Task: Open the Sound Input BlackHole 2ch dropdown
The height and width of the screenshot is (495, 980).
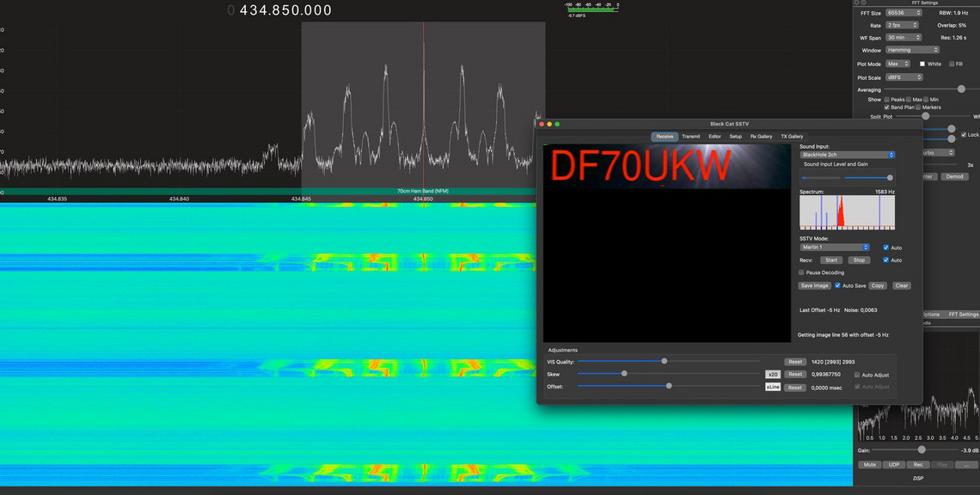Action: (x=847, y=155)
